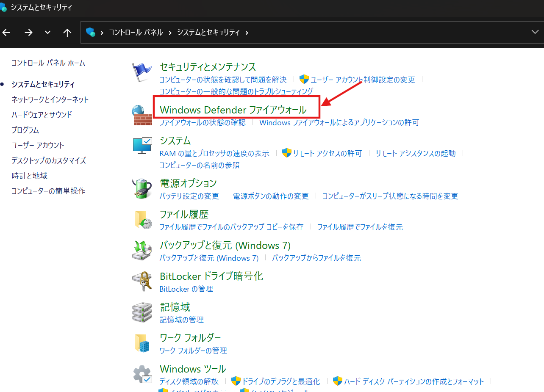Click コンピューターがスリープ状態になる時間を変更 link
Screen dimensions: 544x392
click(x=390, y=196)
